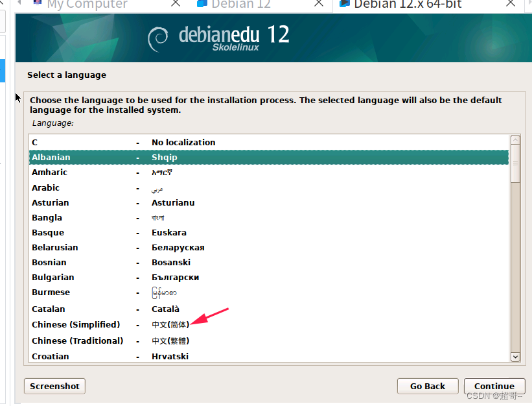The width and height of the screenshot is (532, 406).
Task: Select Bosnian language row
Action: [269, 263]
